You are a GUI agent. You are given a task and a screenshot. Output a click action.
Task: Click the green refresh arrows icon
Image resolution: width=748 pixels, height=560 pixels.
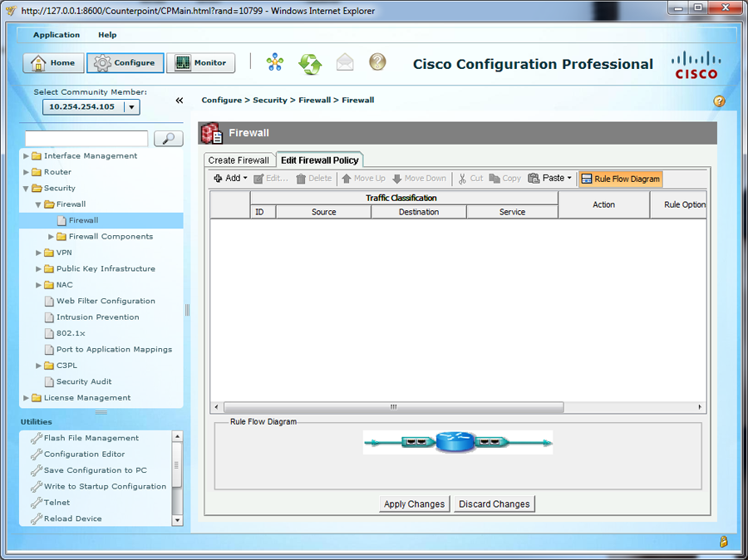click(x=310, y=63)
